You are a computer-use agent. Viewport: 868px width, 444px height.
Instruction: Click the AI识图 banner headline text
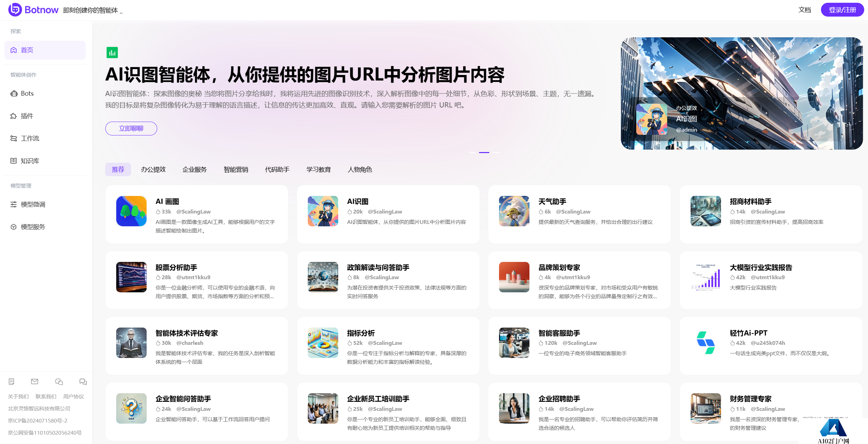(305, 75)
